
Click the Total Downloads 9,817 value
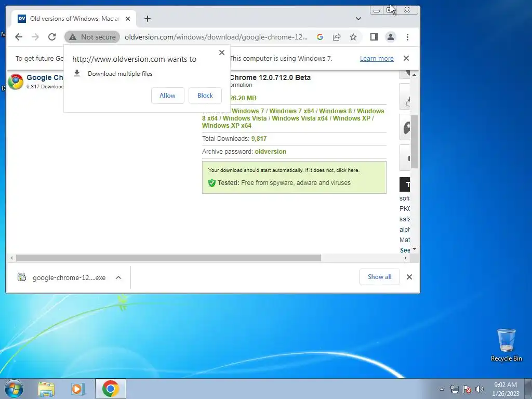(259, 139)
